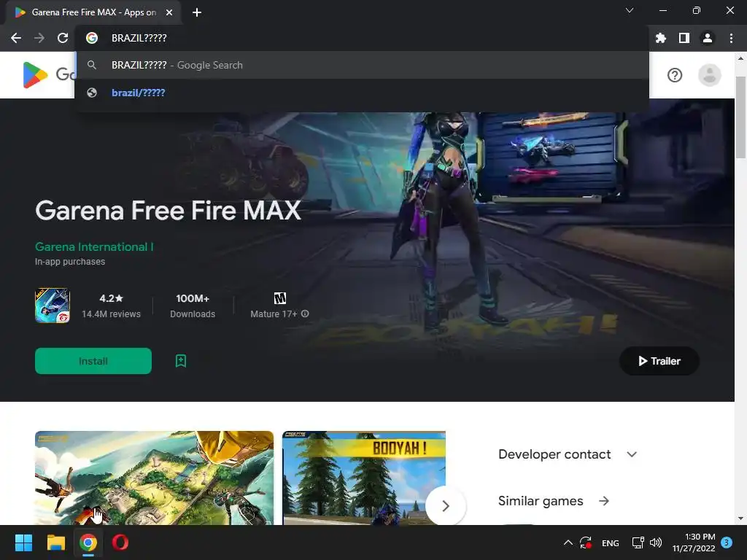This screenshot has width=747, height=560.
Task: Open the Google Play help icon
Action: click(675, 75)
